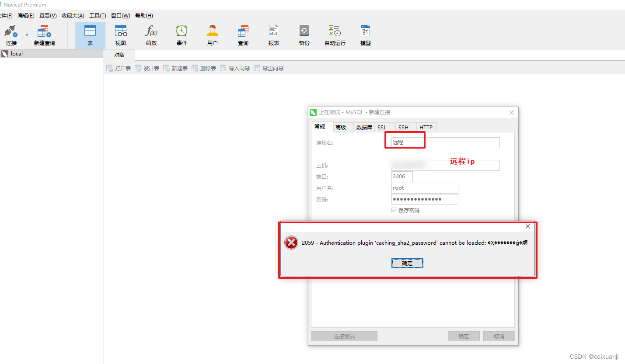Screen dimensions: 625x364
Task: Click the 主机 host input field
Action: point(446,165)
